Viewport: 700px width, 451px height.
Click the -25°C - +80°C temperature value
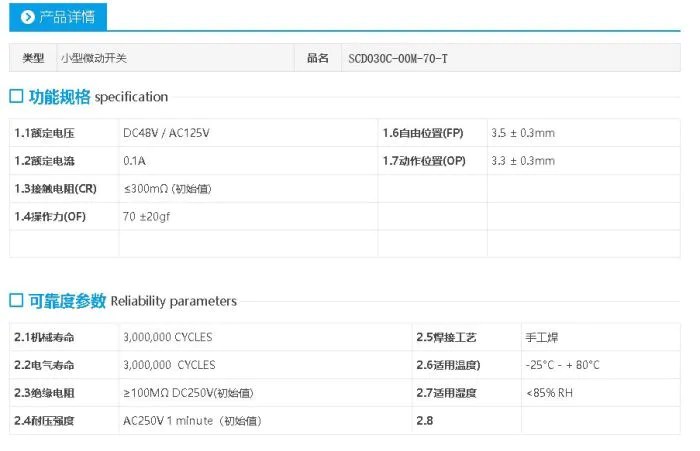(563, 365)
